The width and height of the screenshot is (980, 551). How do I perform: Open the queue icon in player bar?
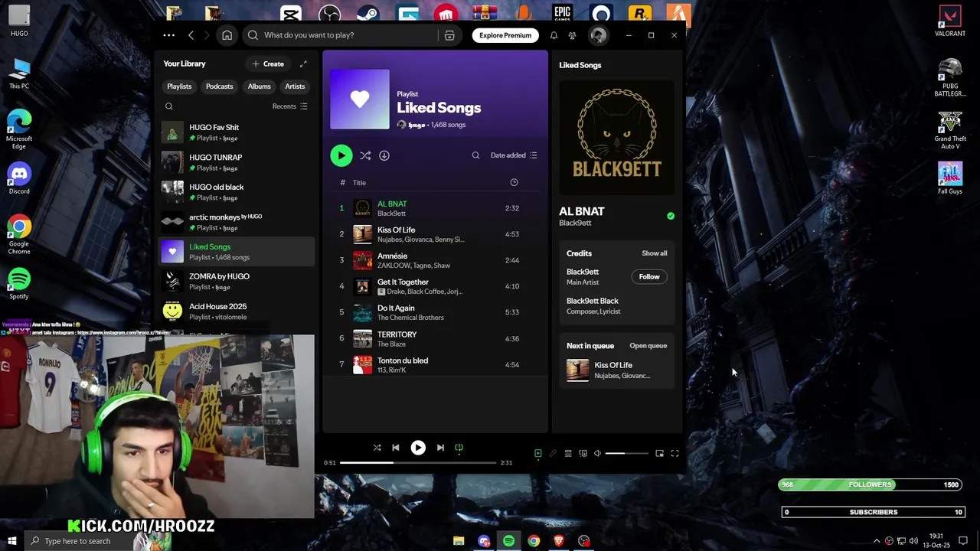pyautogui.click(x=568, y=454)
